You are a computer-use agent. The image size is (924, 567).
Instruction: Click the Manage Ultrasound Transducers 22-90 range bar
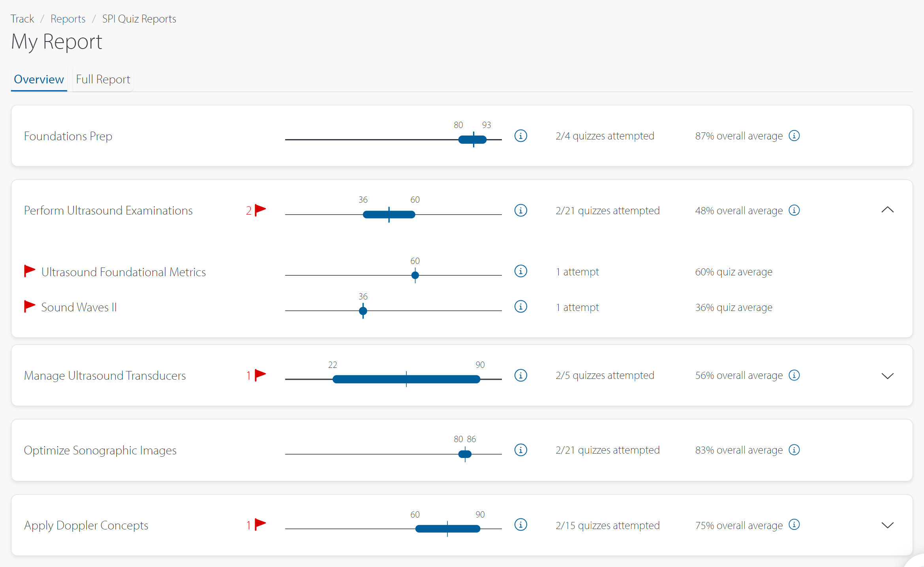click(406, 379)
